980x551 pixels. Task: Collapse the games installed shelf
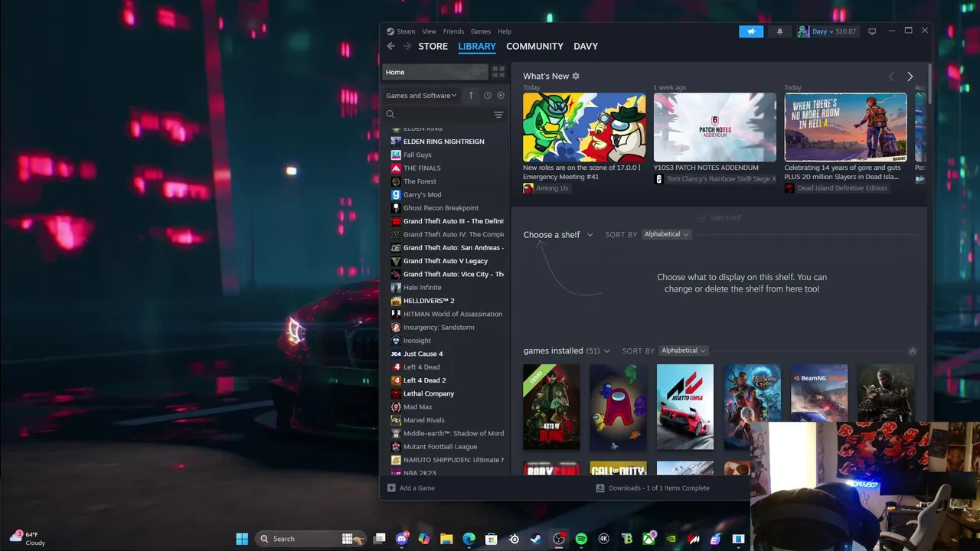pos(912,350)
